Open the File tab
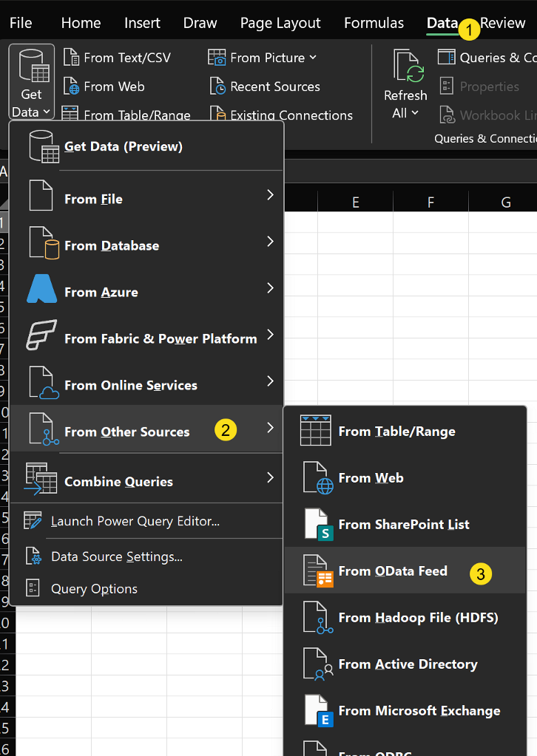 pos(21,23)
